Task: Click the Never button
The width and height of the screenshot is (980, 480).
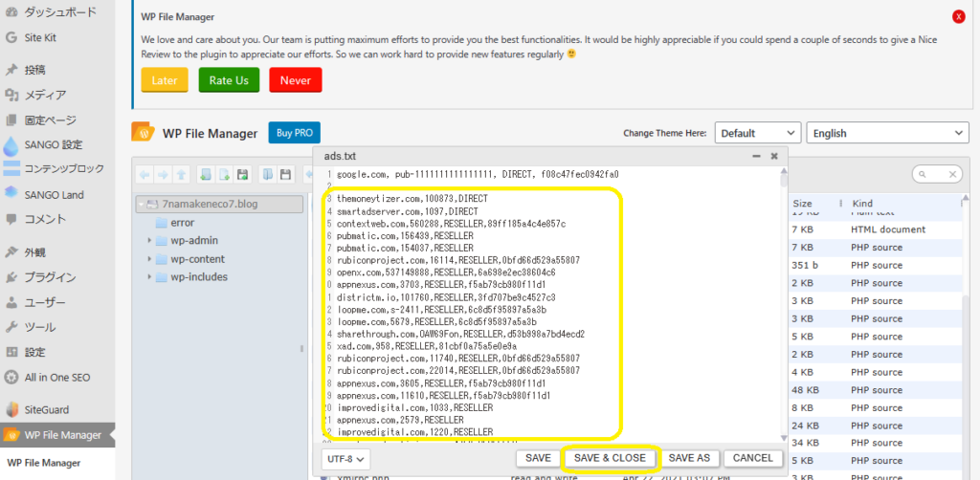Action: 296,80
